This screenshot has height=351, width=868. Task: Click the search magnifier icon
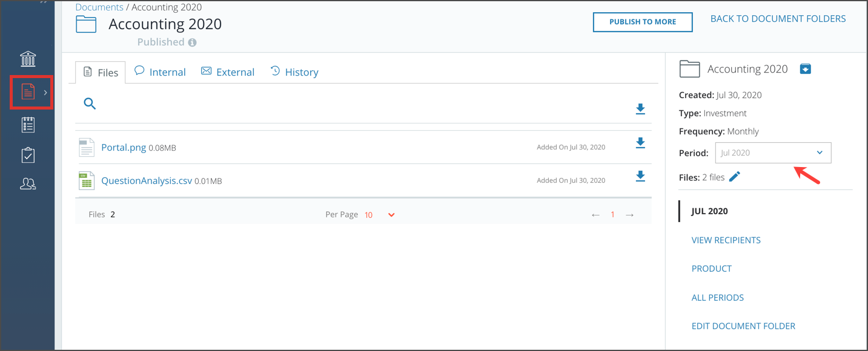tap(90, 103)
